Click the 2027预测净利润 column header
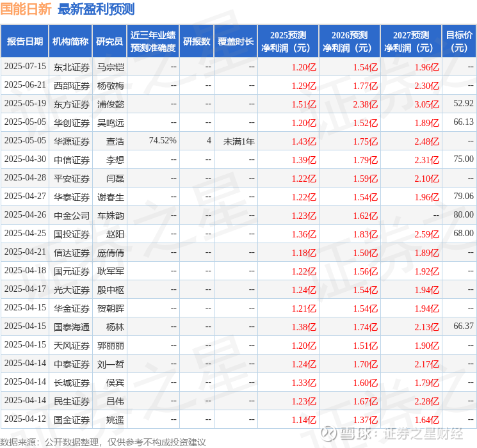This screenshot has height=448, width=477. pyautogui.click(x=411, y=42)
